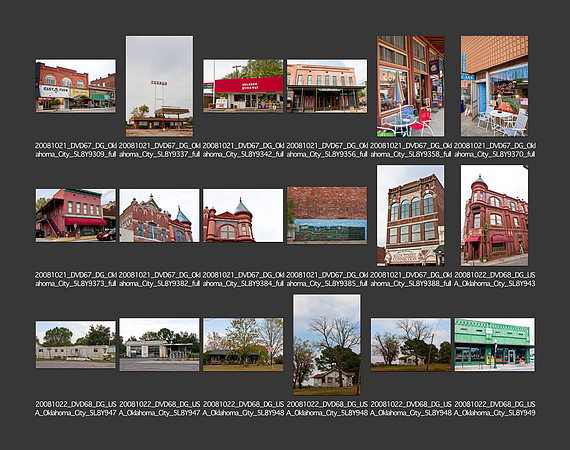Click the caption ending 5L8Y9342_full

243,150
